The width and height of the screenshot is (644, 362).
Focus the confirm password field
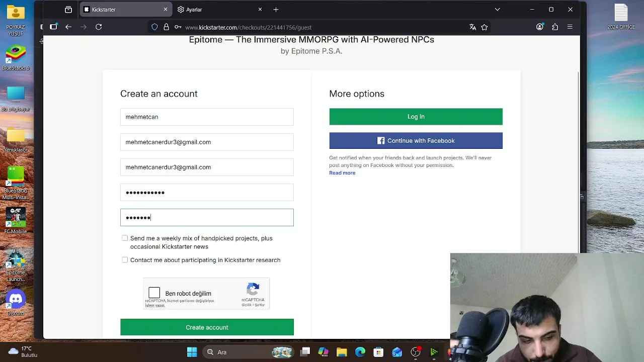pos(207,217)
